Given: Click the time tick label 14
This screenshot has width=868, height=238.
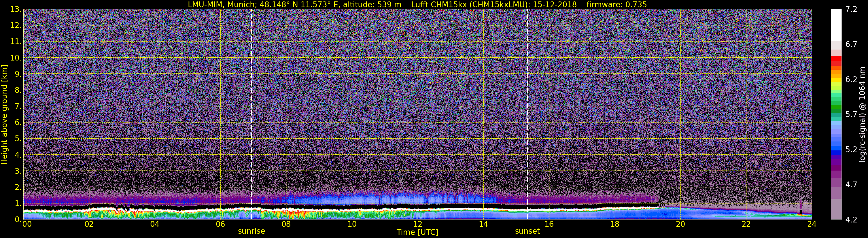Looking at the screenshot, I should coord(483,224).
